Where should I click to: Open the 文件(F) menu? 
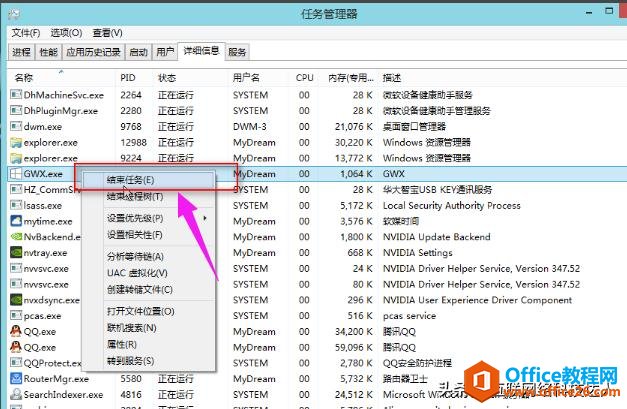26,33
